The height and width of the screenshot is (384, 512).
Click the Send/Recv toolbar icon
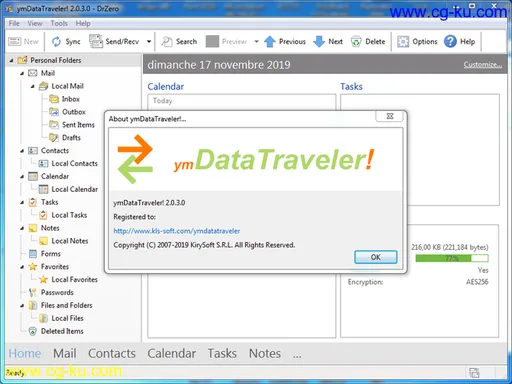click(96, 42)
